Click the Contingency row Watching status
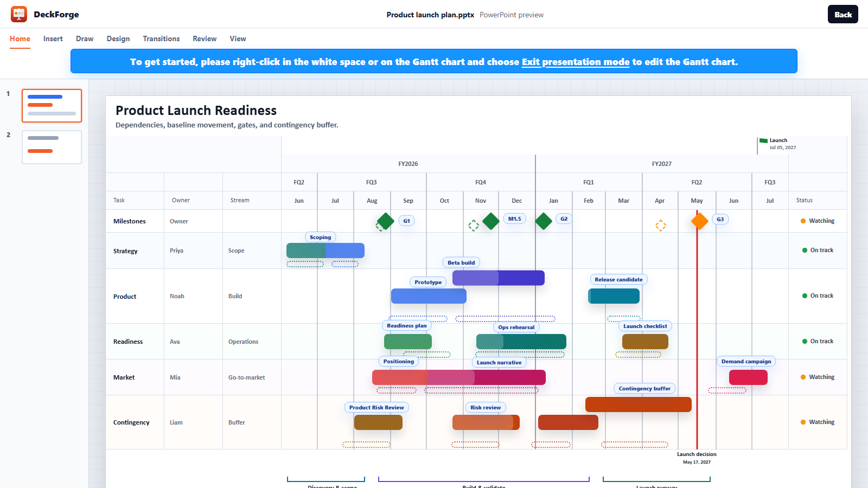This screenshot has width=868, height=488. pyautogui.click(x=818, y=422)
